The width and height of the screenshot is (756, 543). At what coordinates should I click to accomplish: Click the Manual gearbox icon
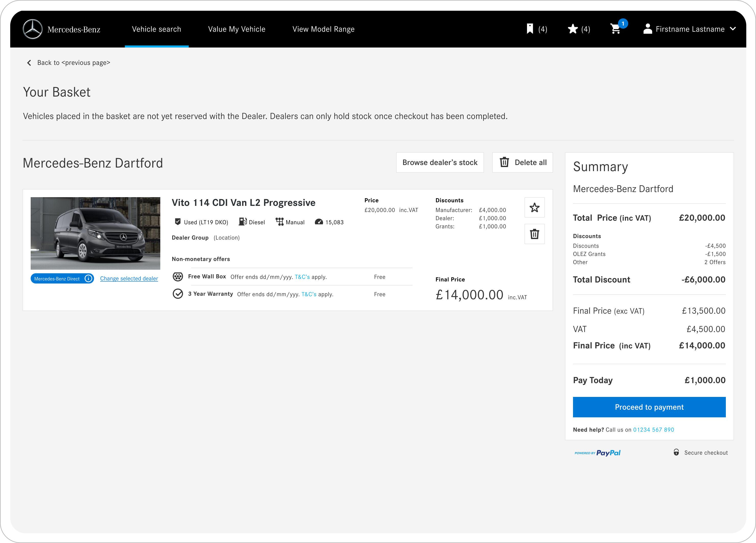click(279, 221)
